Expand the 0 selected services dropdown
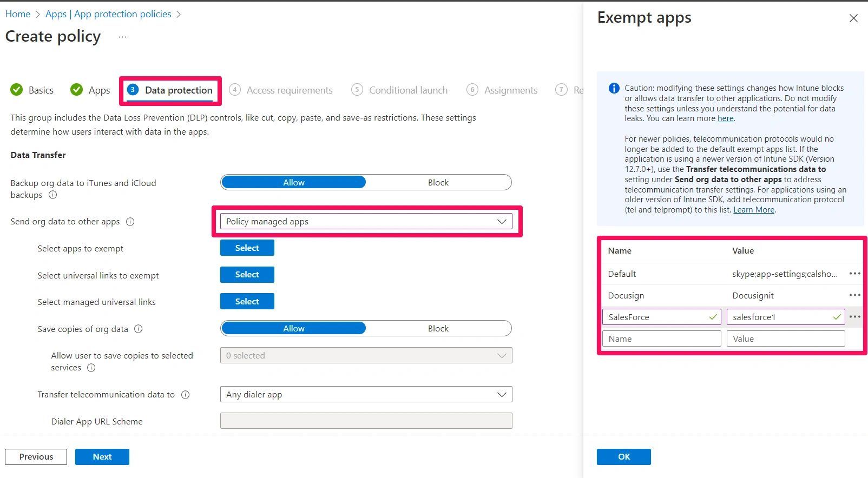 coord(366,356)
